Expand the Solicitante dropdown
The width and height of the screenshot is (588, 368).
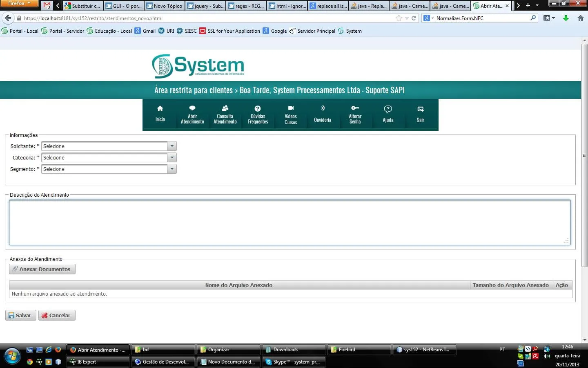[x=172, y=146]
